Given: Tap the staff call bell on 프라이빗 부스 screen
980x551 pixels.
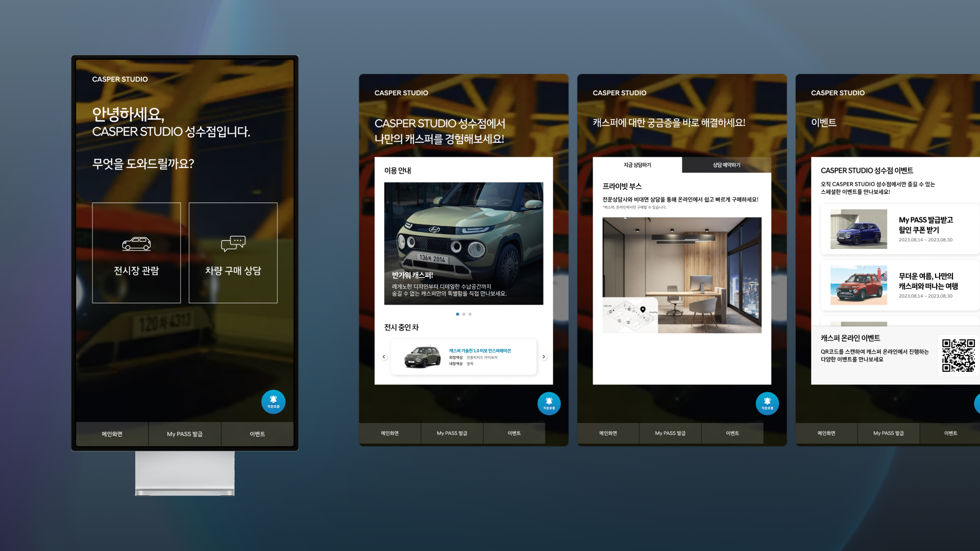Looking at the screenshot, I should click(x=767, y=403).
